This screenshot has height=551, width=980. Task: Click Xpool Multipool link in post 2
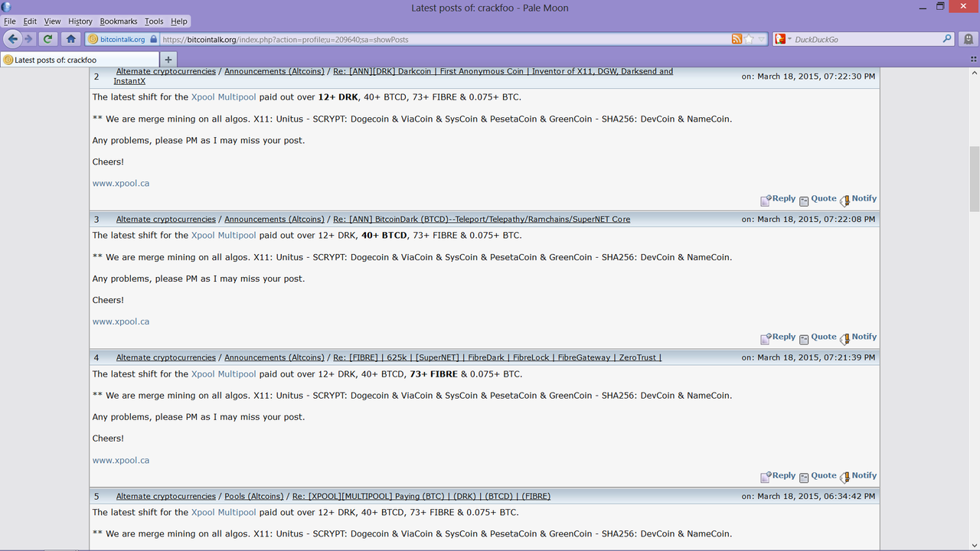coord(224,97)
